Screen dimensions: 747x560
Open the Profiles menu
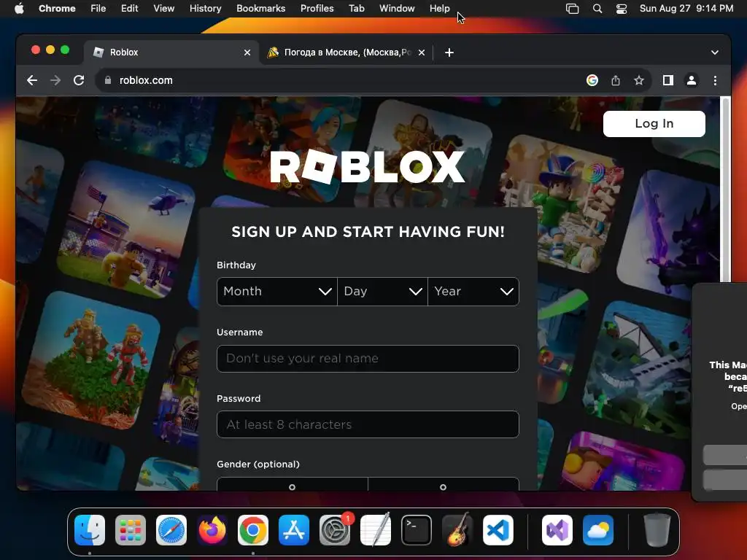coord(317,9)
